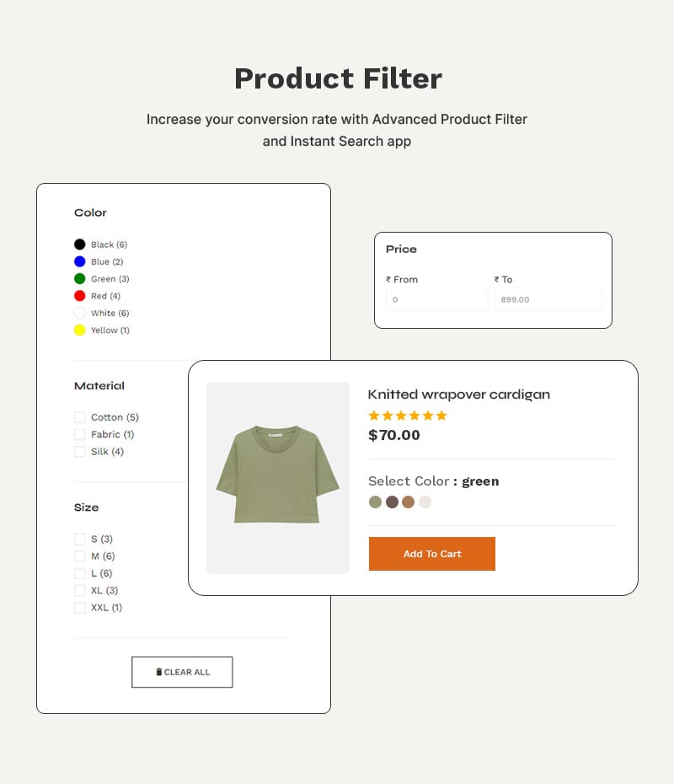Image resolution: width=674 pixels, height=784 pixels.
Task: Click the From price input field
Action: (x=436, y=298)
